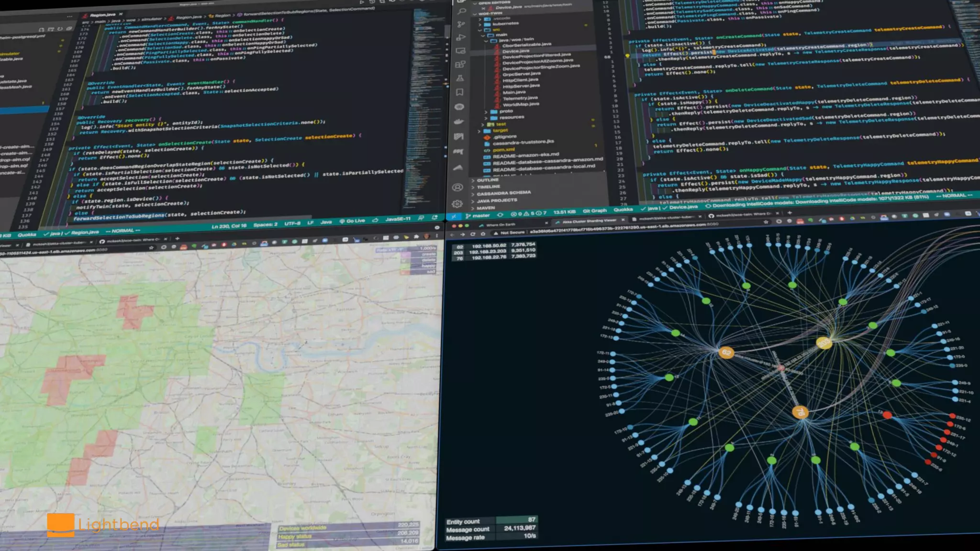
Task: Open the Docker whale icon in sidebar
Action: click(459, 121)
